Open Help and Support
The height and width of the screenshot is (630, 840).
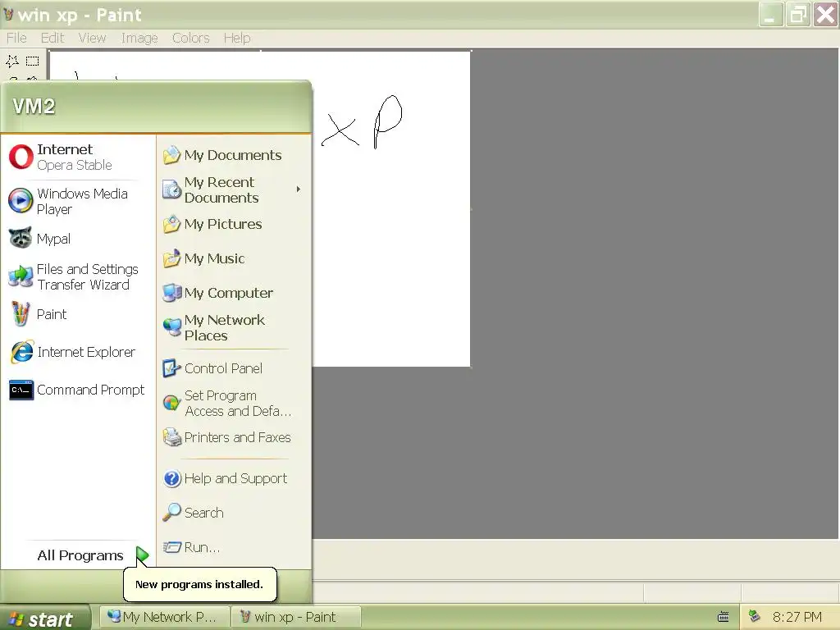pyautogui.click(x=234, y=478)
